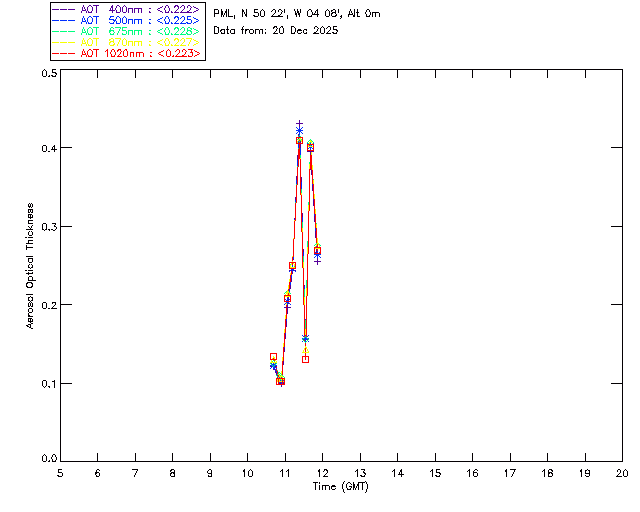The width and height of the screenshot is (640, 512).
Task: Click the x-axis hour label 12
Action: click(322, 473)
